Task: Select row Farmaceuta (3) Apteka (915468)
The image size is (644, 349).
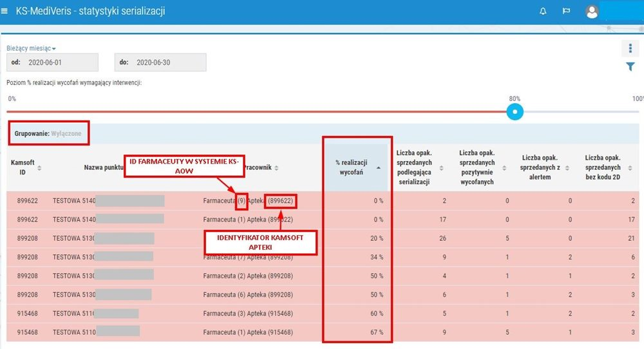Action: (248, 314)
